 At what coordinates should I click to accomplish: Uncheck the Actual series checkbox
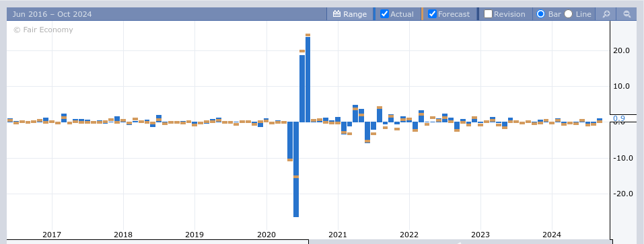click(384, 14)
